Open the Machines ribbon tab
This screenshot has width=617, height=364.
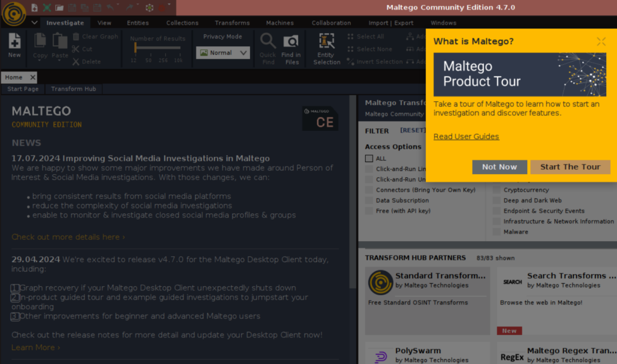coord(280,23)
